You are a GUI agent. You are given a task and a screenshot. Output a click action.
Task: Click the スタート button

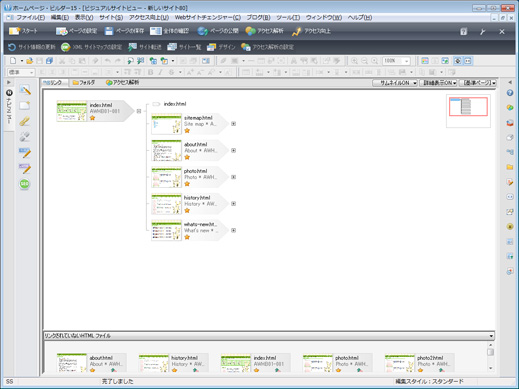coord(23,31)
